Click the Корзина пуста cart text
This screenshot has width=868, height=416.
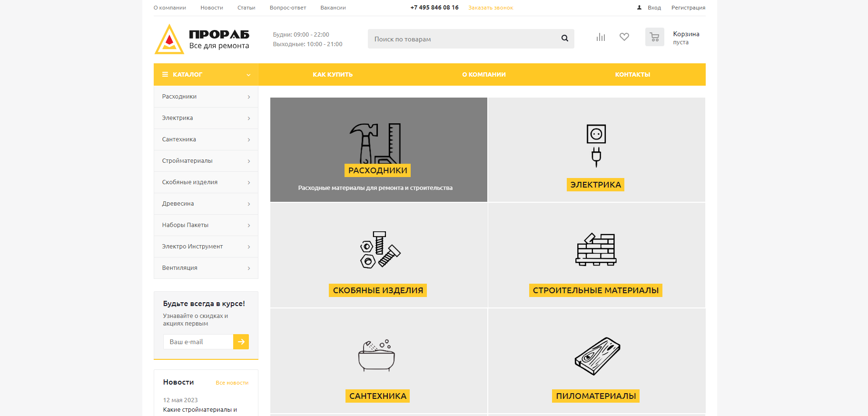point(686,38)
